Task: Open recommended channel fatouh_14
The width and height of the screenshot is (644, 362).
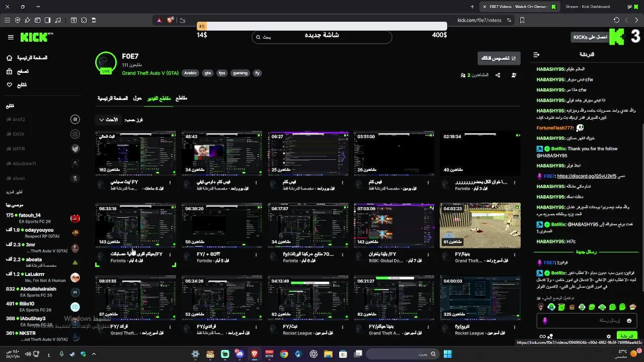Action: point(43,218)
